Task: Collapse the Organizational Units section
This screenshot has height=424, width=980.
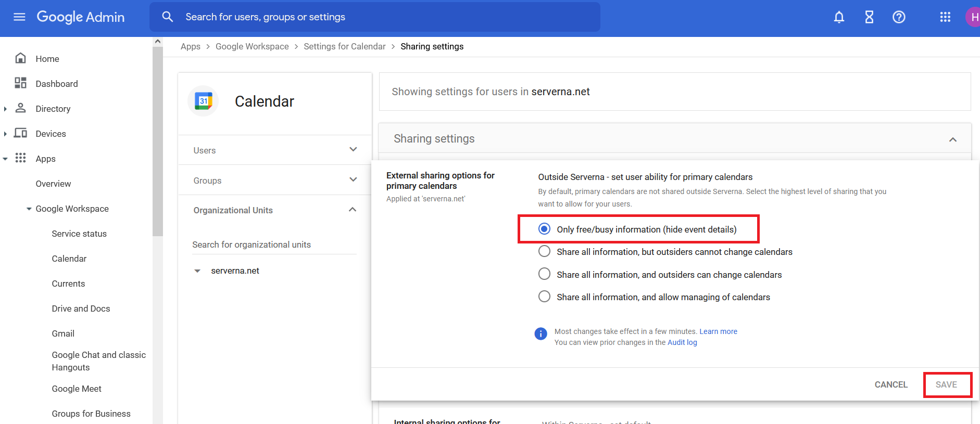Action: tap(353, 210)
